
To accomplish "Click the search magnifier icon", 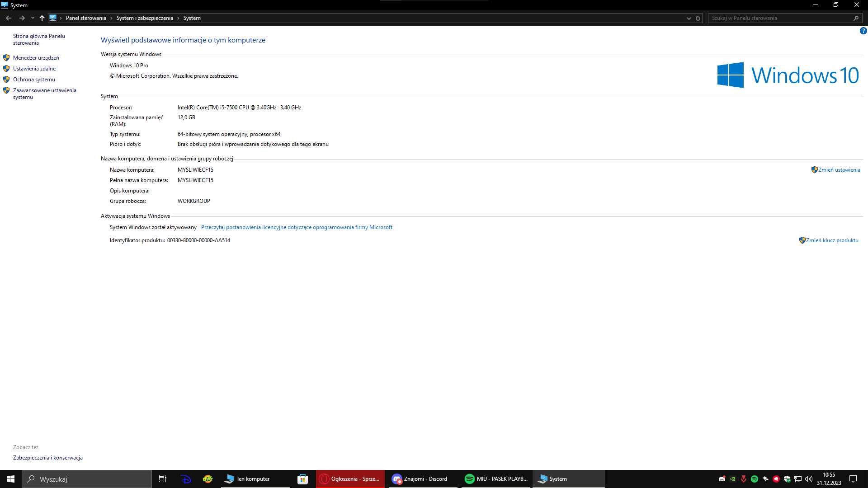I will click(856, 18).
